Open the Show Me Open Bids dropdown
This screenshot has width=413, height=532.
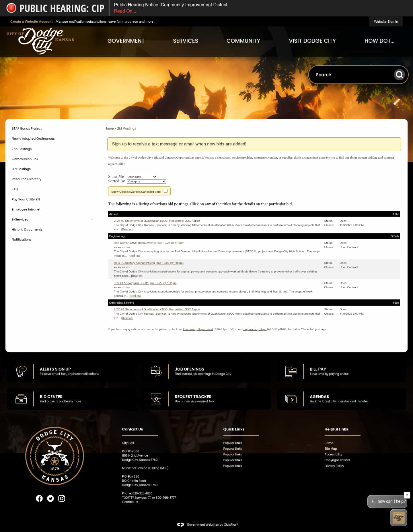point(141,177)
